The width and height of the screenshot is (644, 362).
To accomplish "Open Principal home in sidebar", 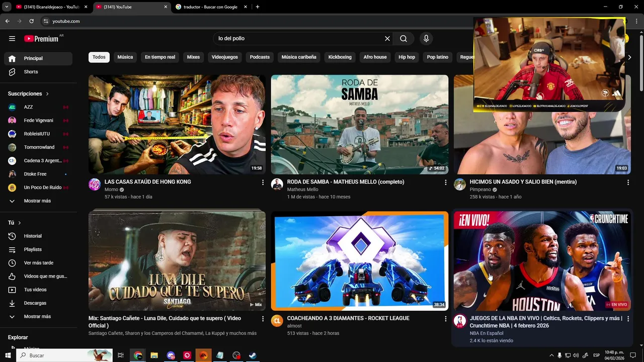I will point(38,58).
